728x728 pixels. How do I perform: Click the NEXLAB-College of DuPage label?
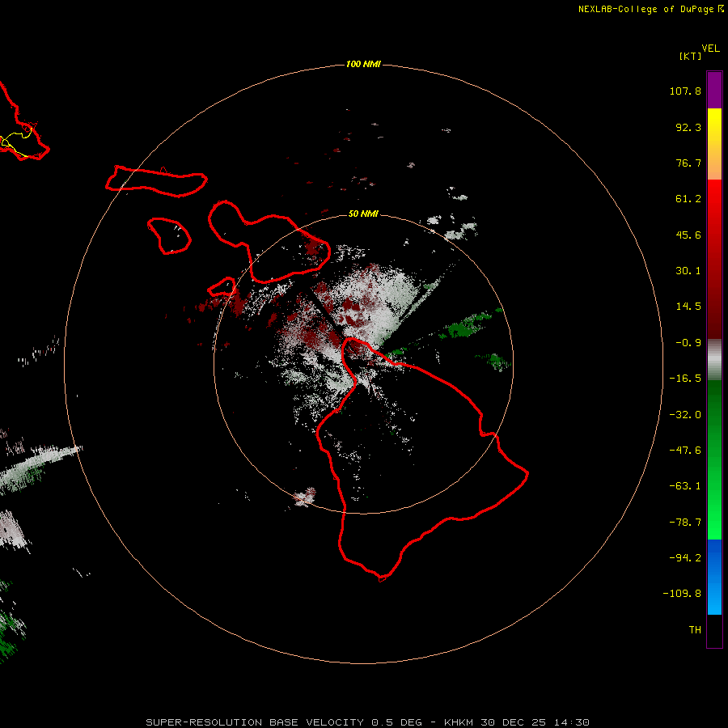point(645,9)
